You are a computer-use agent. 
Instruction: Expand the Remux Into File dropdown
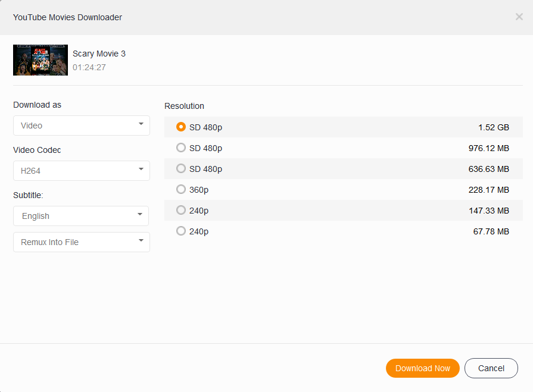click(x=82, y=242)
